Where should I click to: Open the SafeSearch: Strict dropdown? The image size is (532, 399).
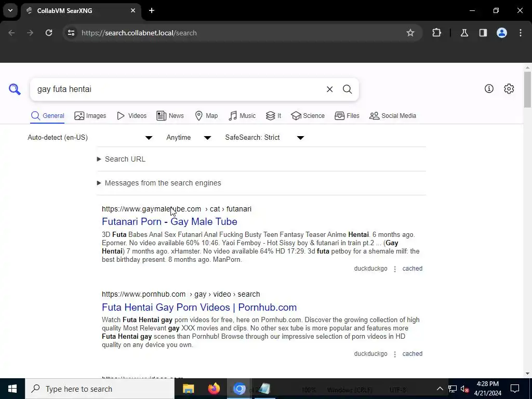[264, 137]
